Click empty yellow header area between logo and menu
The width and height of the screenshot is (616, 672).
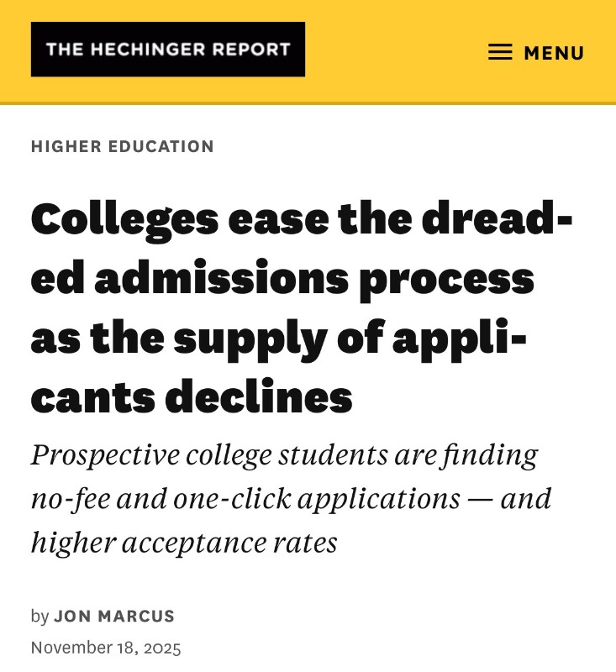(395, 52)
